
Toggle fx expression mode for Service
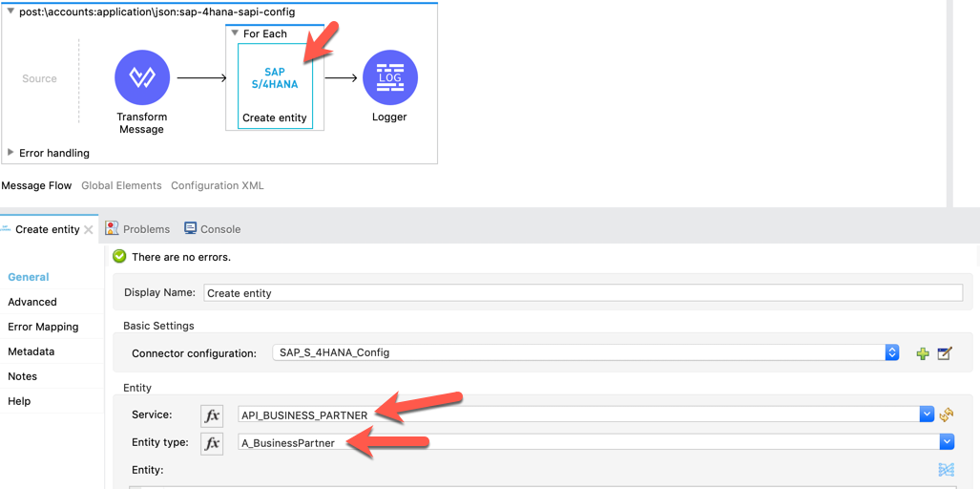coord(212,415)
